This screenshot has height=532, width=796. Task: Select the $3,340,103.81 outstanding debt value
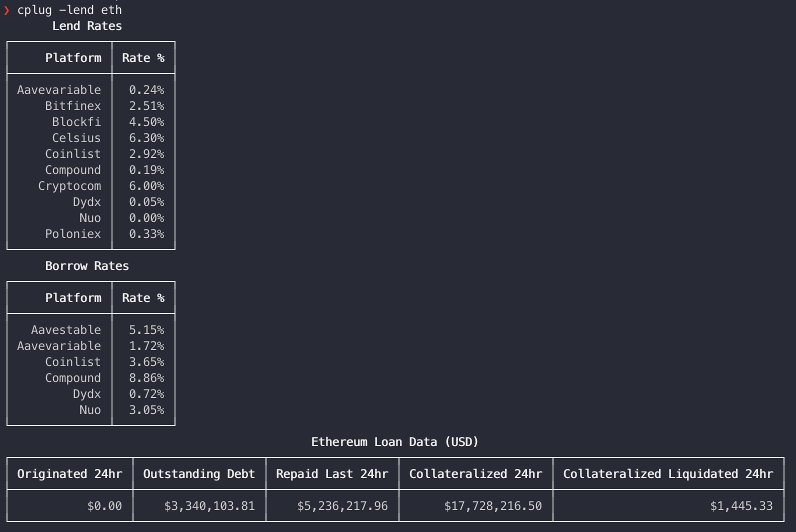(x=209, y=506)
